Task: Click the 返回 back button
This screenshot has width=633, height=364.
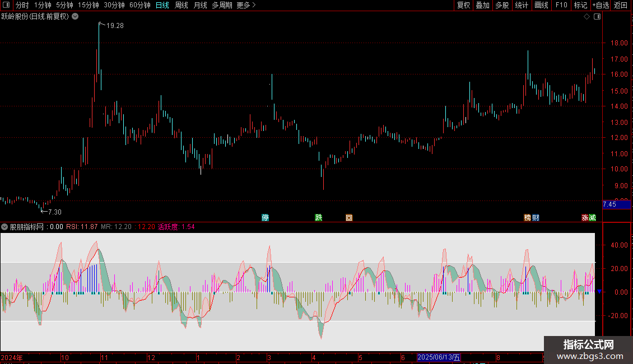Action: (x=621, y=5)
